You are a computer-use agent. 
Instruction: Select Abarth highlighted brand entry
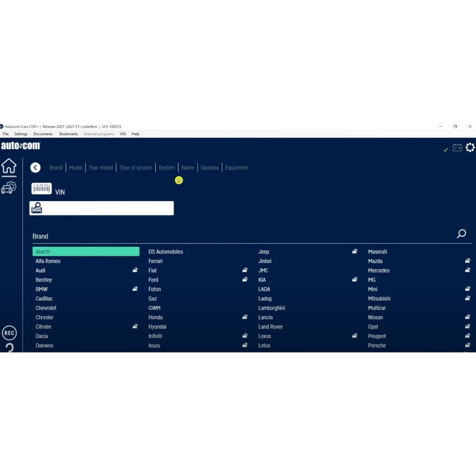86,251
